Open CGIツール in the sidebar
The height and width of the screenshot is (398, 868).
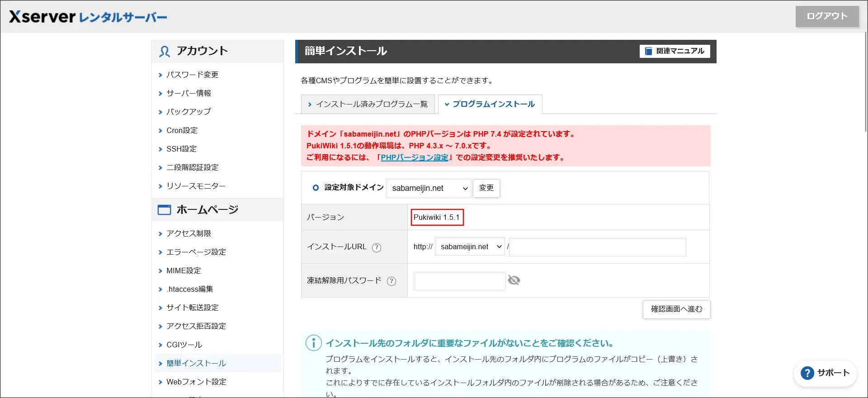(184, 345)
